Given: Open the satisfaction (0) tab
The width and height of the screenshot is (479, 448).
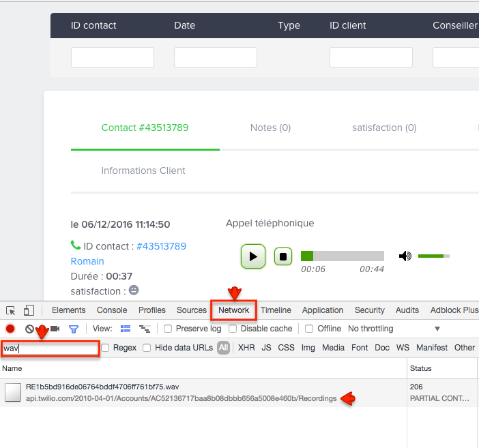Looking at the screenshot, I should click(384, 128).
